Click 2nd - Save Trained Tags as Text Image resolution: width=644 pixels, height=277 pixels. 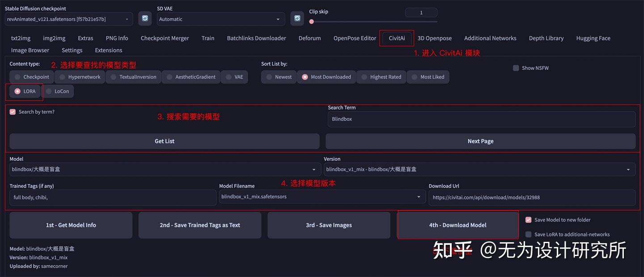(x=200, y=225)
